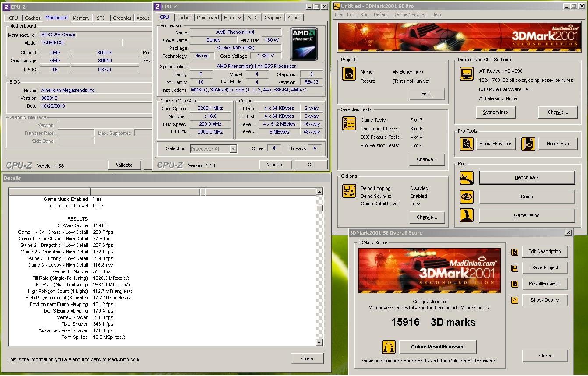Viewport: 588px width, 376px height.
Task: Click the Details list scroll up arrow
Action: [x=319, y=192]
